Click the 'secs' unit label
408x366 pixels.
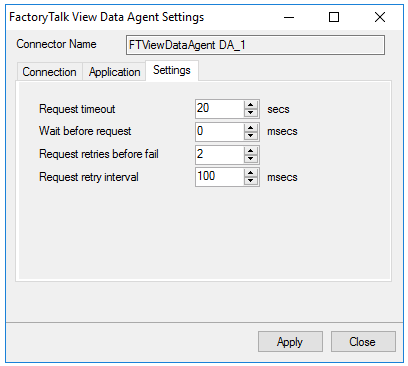click(x=278, y=109)
